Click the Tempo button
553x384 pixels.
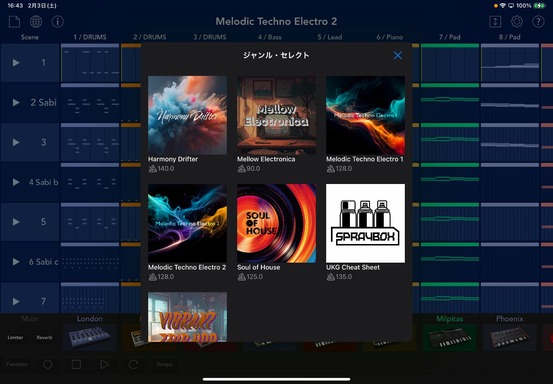pyautogui.click(x=164, y=364)
